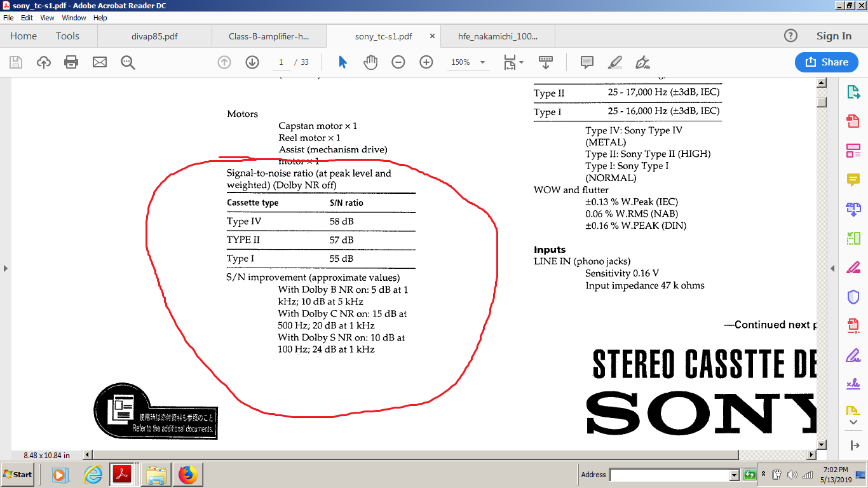Open the Protect shield tool in right pane

click(853, 297)
